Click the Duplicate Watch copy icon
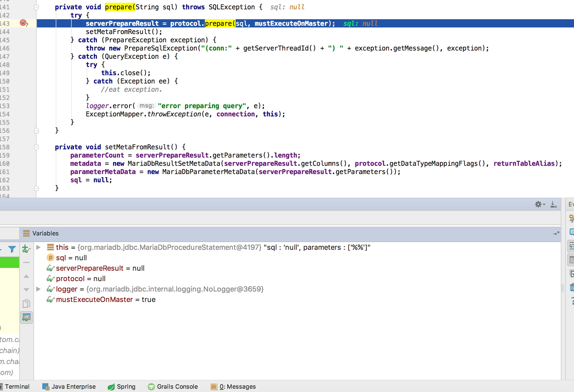 26,304
